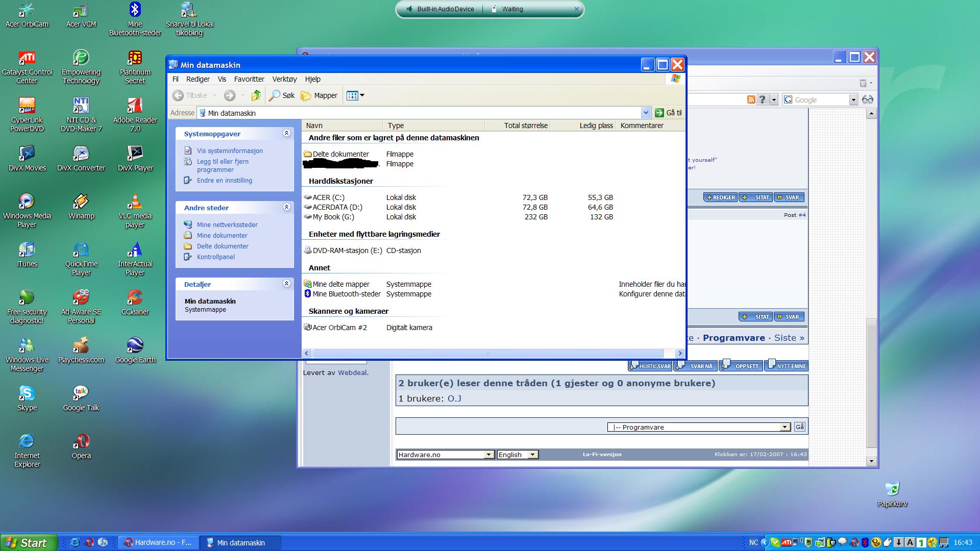
Task: Launch Winamp desktop shortcut
Action: [81, 207]
